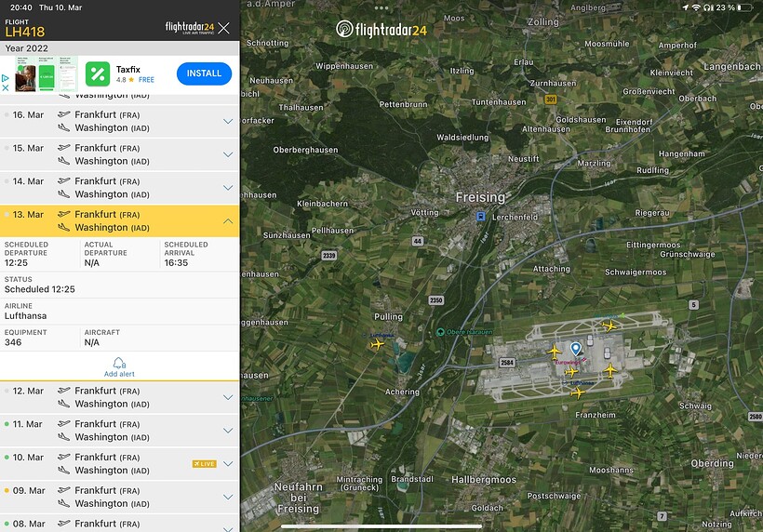
Task: Tap the scheduled departure time 12:25
Action: point(16,263)
